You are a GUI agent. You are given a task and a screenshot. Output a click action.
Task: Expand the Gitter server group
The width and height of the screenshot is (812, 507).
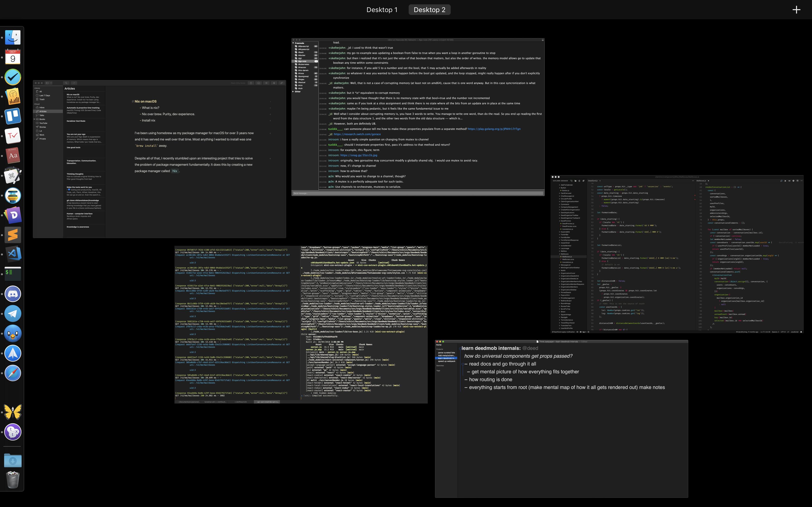pos(293,92)
